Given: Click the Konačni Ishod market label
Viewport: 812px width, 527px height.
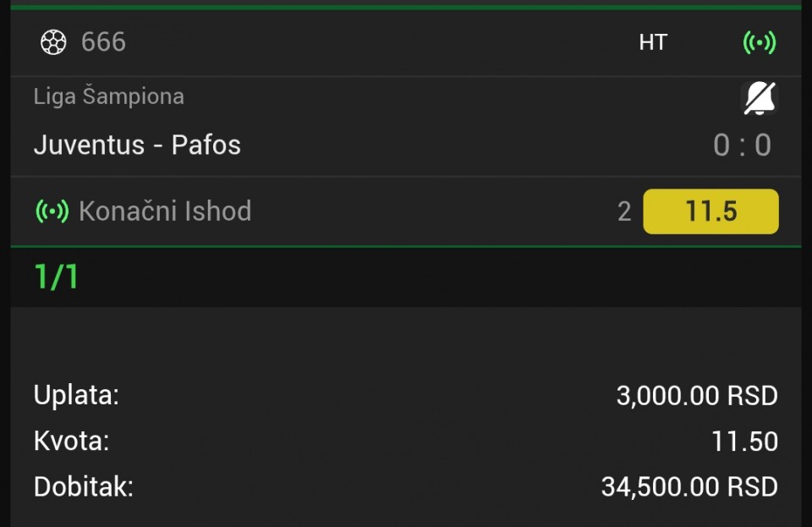Looking at the screenshot, I should 165,211.
